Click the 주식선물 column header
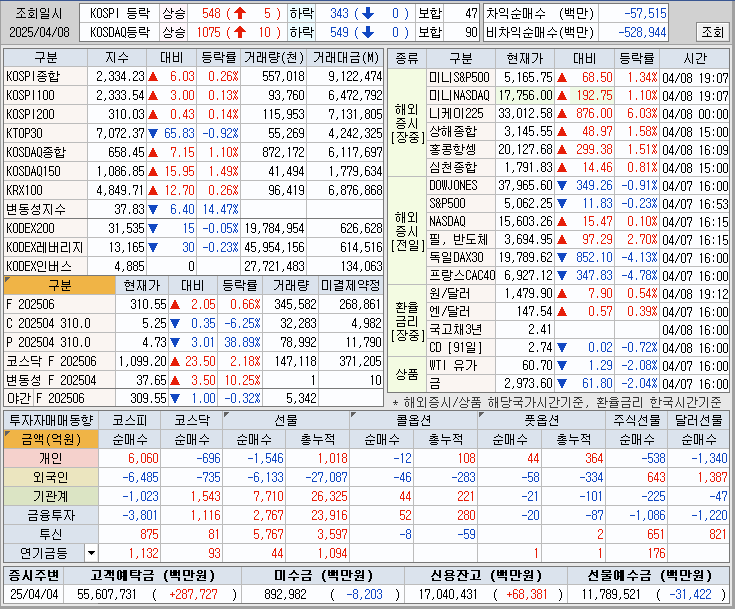 [x=637, y=420]
